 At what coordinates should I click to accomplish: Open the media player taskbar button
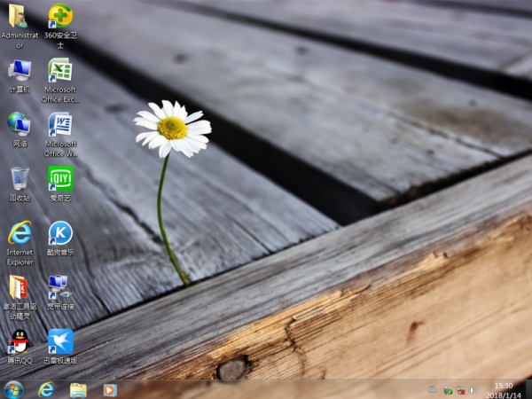click(110, 390)
